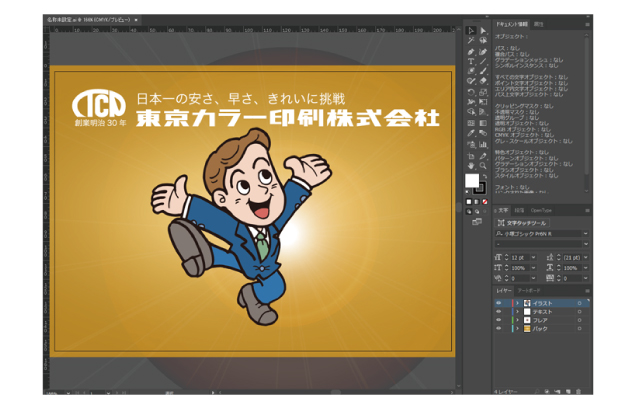Select the Paintbrush tool
The width and height of the screenshot is (629, 412).
click(x=483, y=71)
